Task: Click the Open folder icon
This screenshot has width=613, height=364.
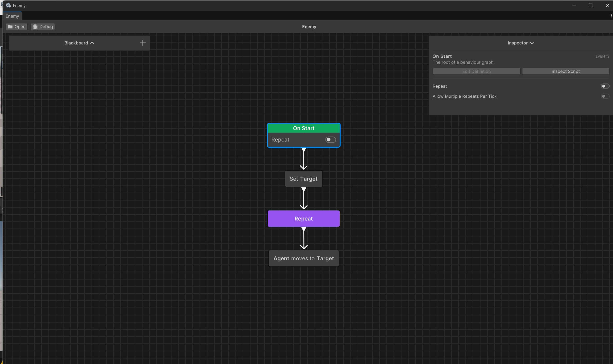Action: 10,26
